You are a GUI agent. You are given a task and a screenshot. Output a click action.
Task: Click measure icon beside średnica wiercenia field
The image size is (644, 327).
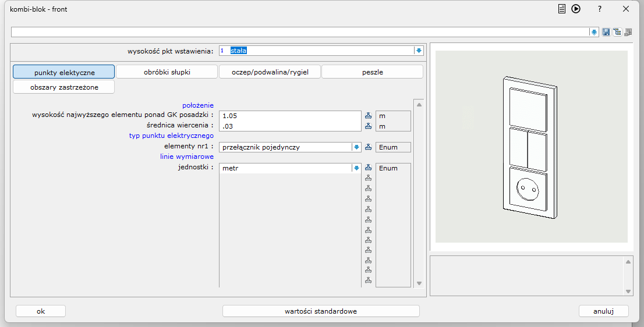pyautogui.click(x=368, y=126)
